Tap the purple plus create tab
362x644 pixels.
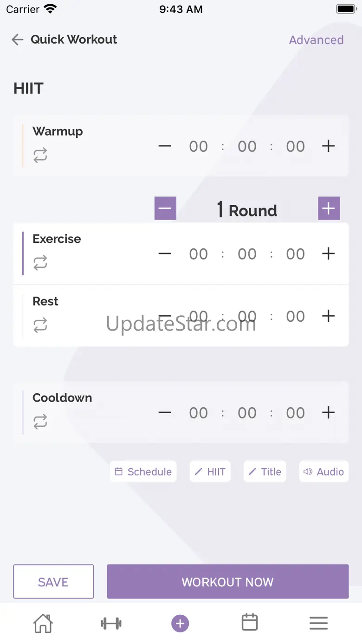tap(180, 623)
